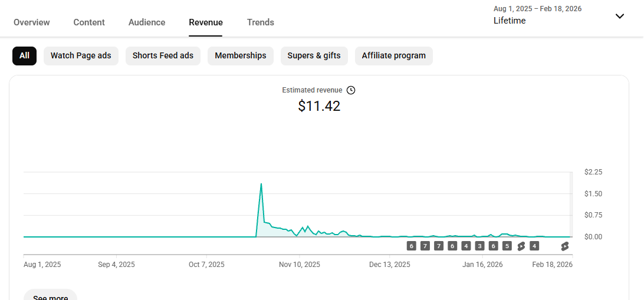Open the published videos marker labeled 3

pos(479,246)
